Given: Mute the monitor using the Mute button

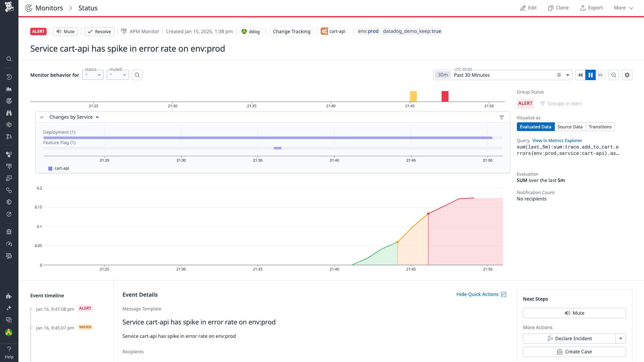Looking at the screenshot, I should click(x=65, y=31).
